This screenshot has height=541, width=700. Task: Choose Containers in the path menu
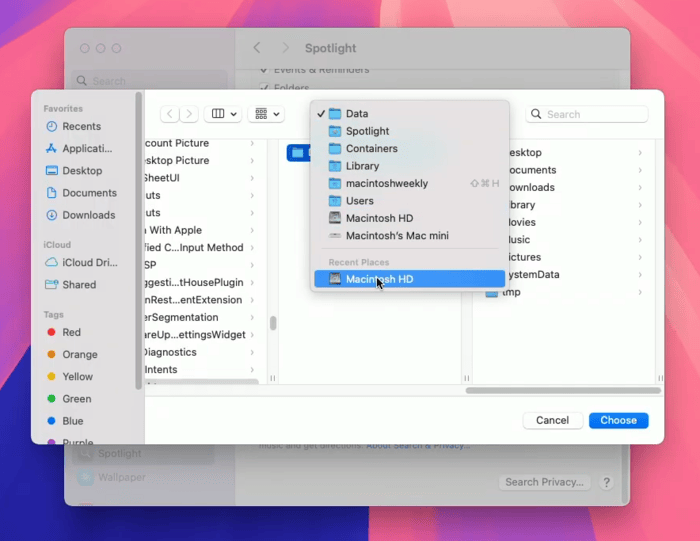(409, 149)
